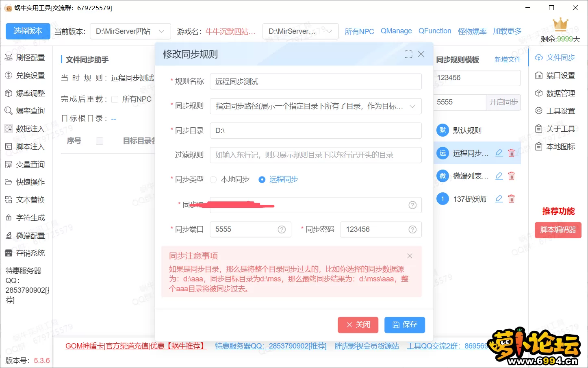This screenshot has width=588, height=368.
Task: Close the 修改同步规则 dialog with the X
Action: (x=421, y=54)
